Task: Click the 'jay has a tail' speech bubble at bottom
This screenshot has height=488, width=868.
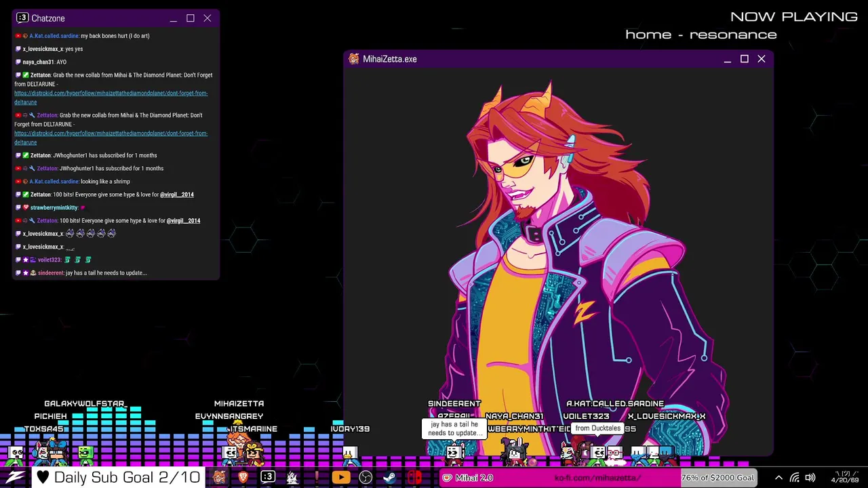Action: 454,428
